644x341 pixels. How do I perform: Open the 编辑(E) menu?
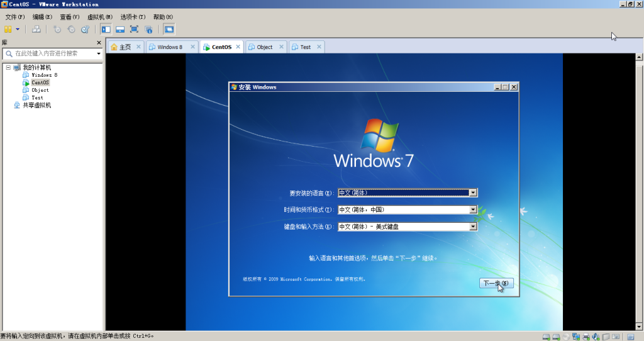[x=42, y=17]
